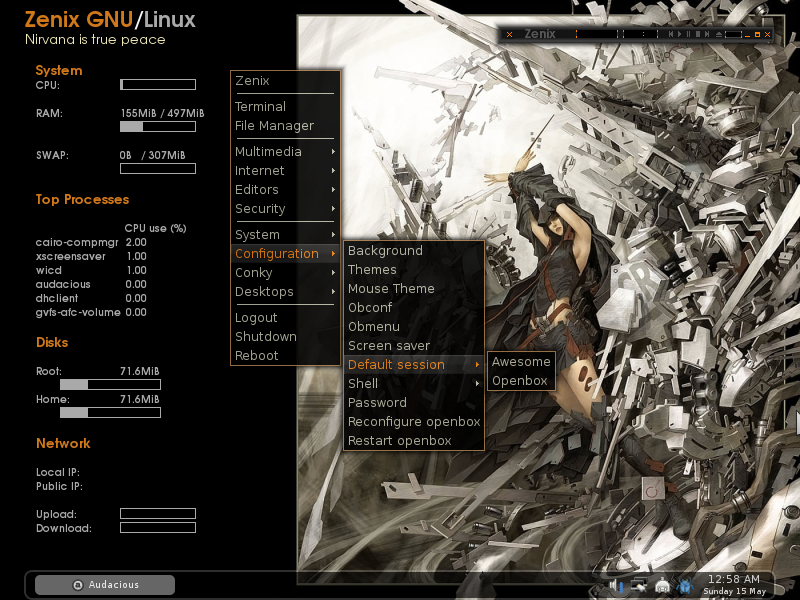
Task: Click the "cairo-compmgr" process entry
Action: [77, 242]
